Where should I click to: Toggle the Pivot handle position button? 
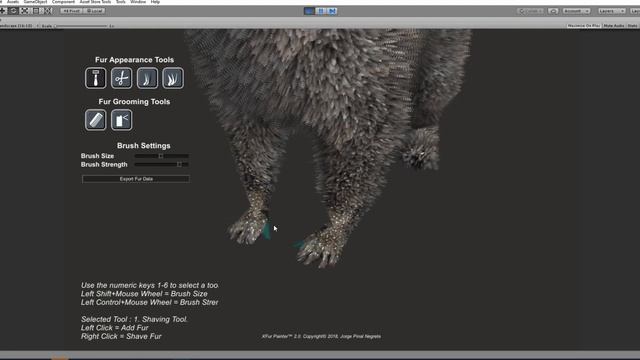click(x=71, y=11)
